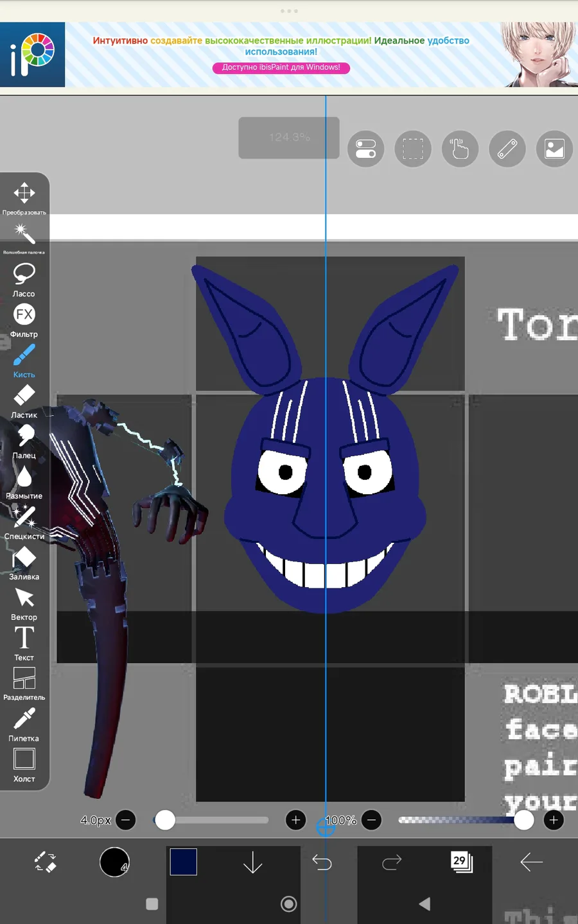Select the Brush tool (Кисть)

click(24, 361)
